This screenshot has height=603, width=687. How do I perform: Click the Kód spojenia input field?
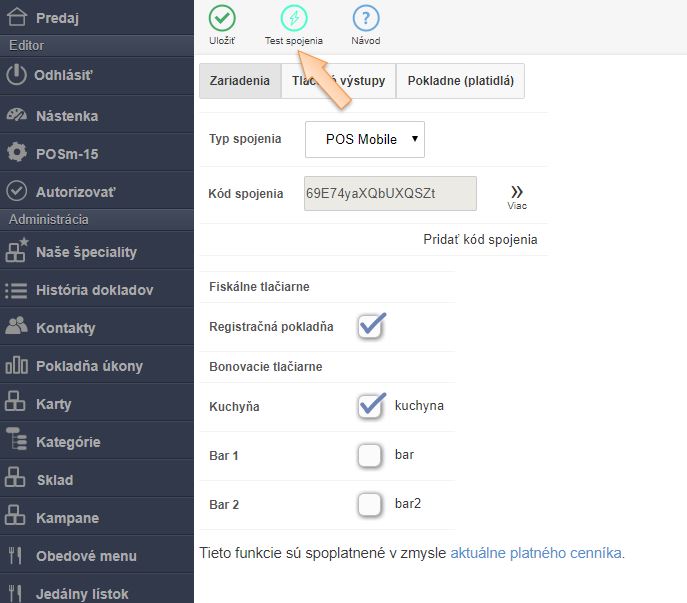[x=390, y=193]
